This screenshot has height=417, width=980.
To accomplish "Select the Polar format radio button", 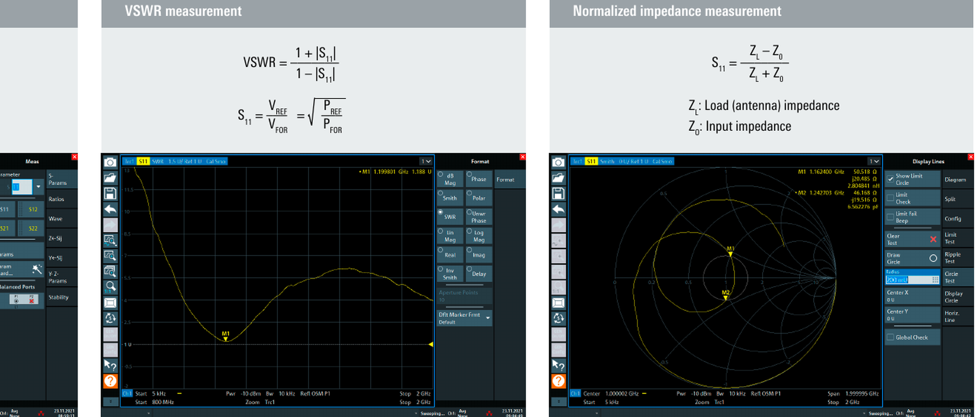I will click(469, 193).
